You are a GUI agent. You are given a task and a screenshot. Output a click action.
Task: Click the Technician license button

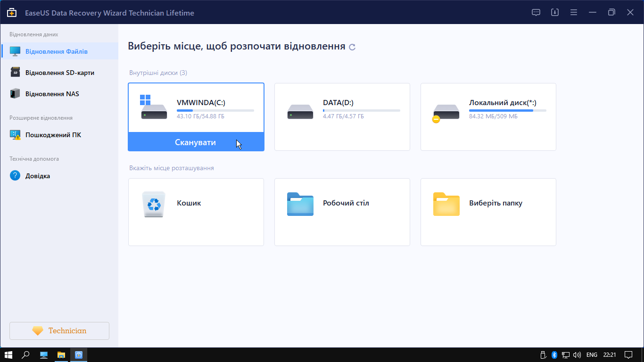tap(59, 331)
